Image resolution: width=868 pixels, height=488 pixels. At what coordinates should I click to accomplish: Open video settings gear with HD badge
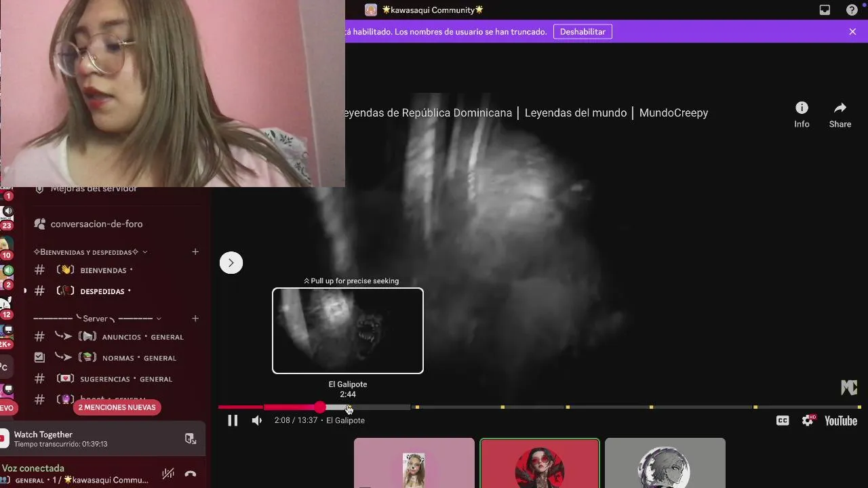point(808,421)
